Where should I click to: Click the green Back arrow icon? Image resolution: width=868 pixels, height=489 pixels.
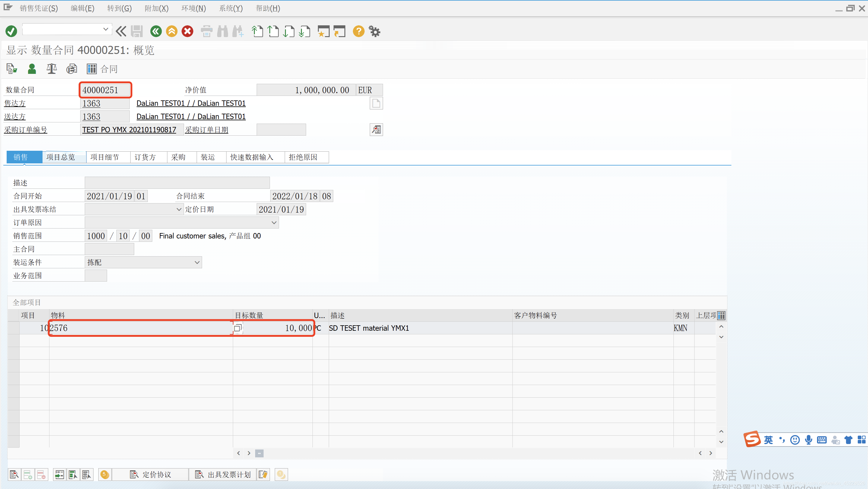coord(156,31)
